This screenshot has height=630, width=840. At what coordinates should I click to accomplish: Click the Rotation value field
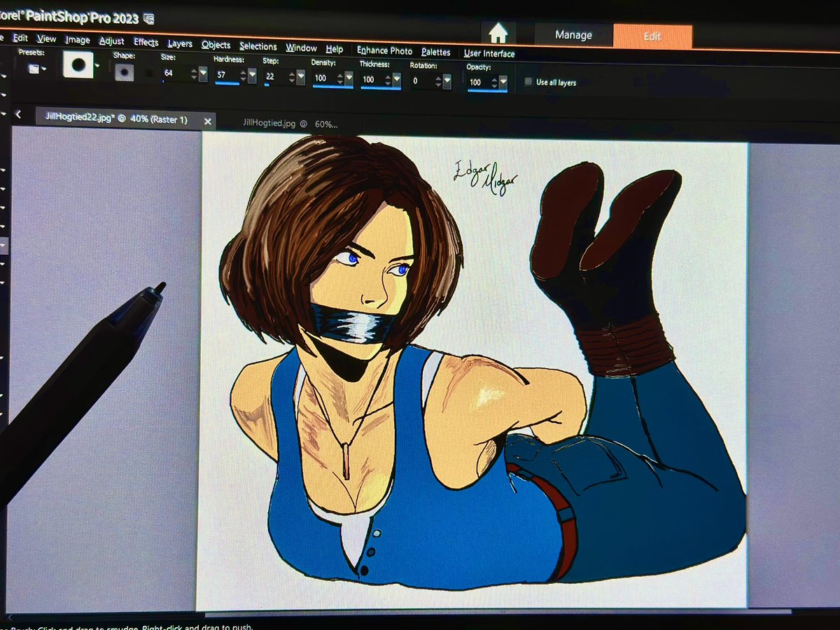423,81
